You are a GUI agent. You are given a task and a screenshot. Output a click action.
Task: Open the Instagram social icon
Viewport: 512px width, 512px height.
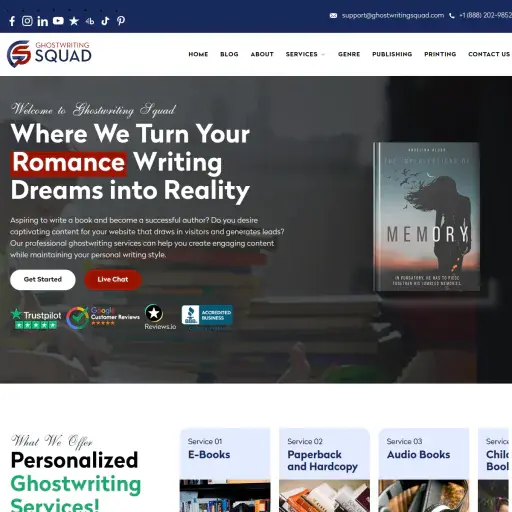click(x=27, y=21)
